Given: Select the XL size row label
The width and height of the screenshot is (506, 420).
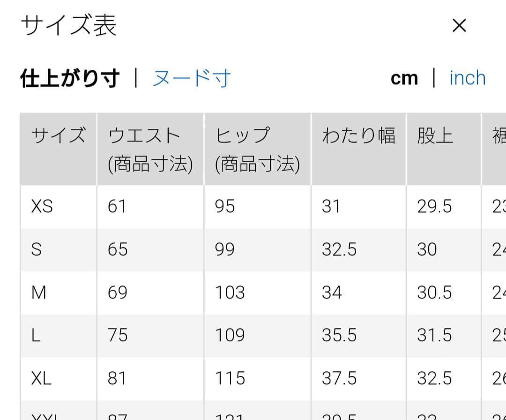Looking at the screenshot, I should pos(41,378).
